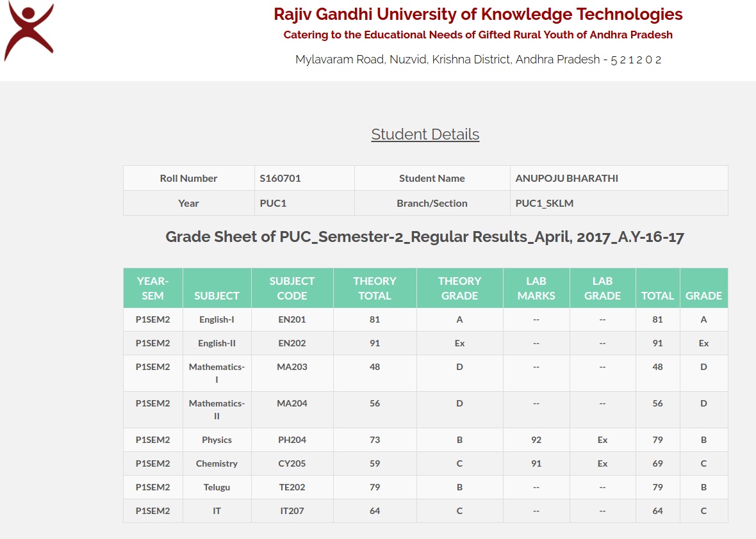The width and height of the screenshot is (756, 539).
Task: Select the Telugu subject cell
Action: pyautogui.click(x=217, y=487)
